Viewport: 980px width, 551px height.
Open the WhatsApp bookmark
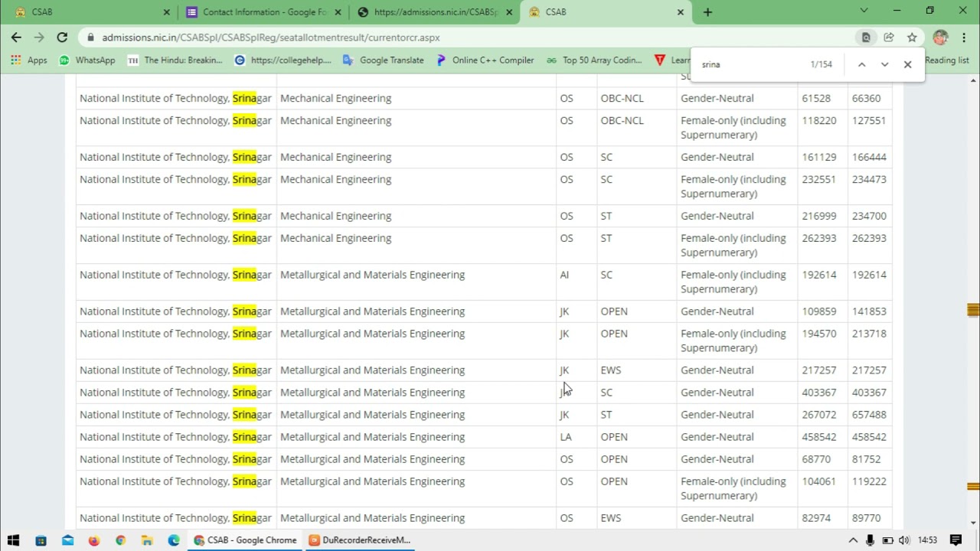(x=87, y=60)
